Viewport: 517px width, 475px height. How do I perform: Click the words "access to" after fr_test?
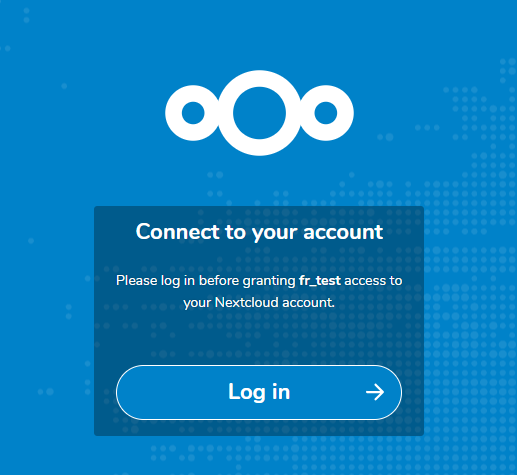(x=373, y=281)
